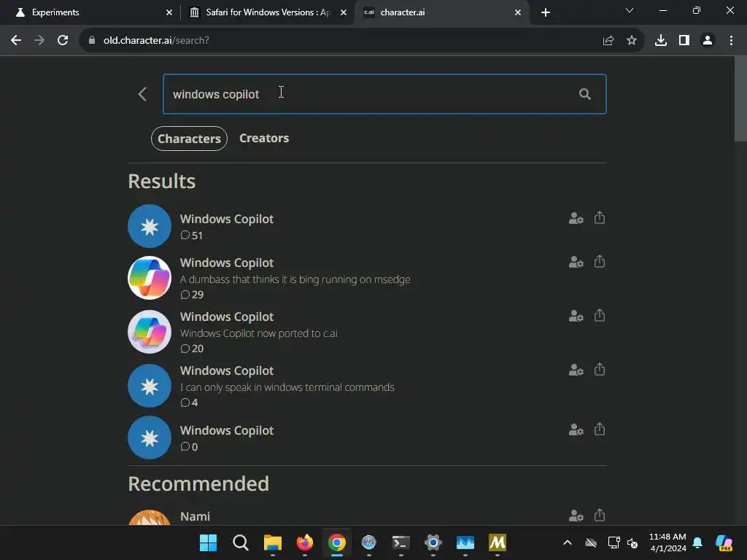Share the Nami character
This screenshot has width=747, height=560.
pos(600,515)
